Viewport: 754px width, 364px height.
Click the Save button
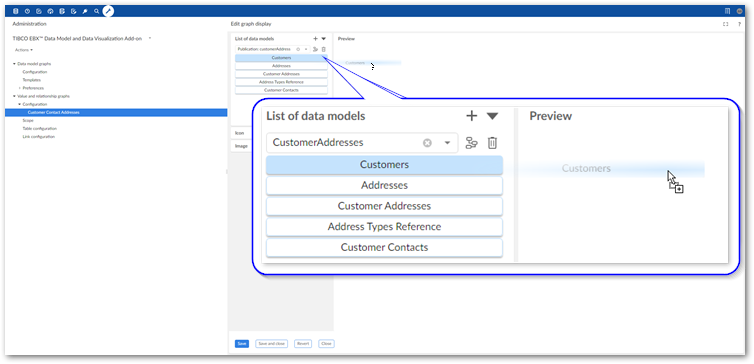(242, 344)
